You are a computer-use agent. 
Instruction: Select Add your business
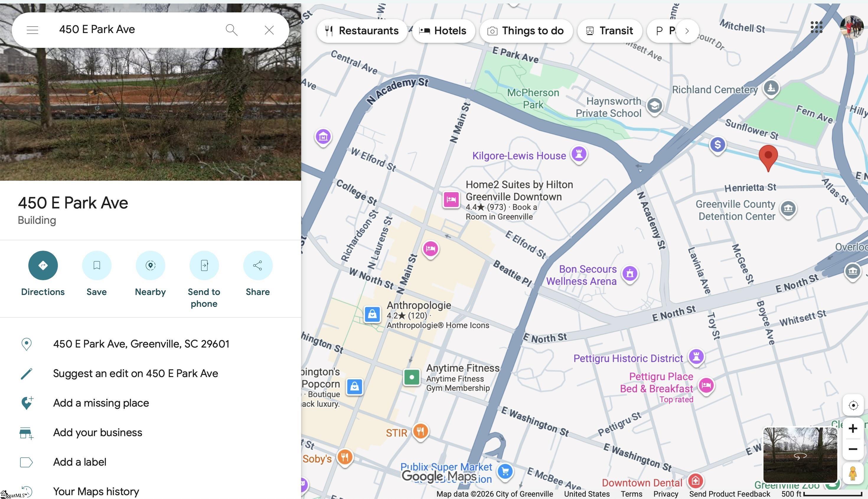point(98,433)
